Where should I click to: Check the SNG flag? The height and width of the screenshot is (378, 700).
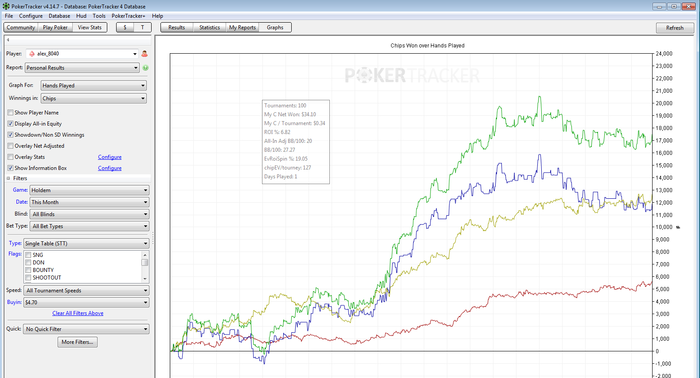28,255
